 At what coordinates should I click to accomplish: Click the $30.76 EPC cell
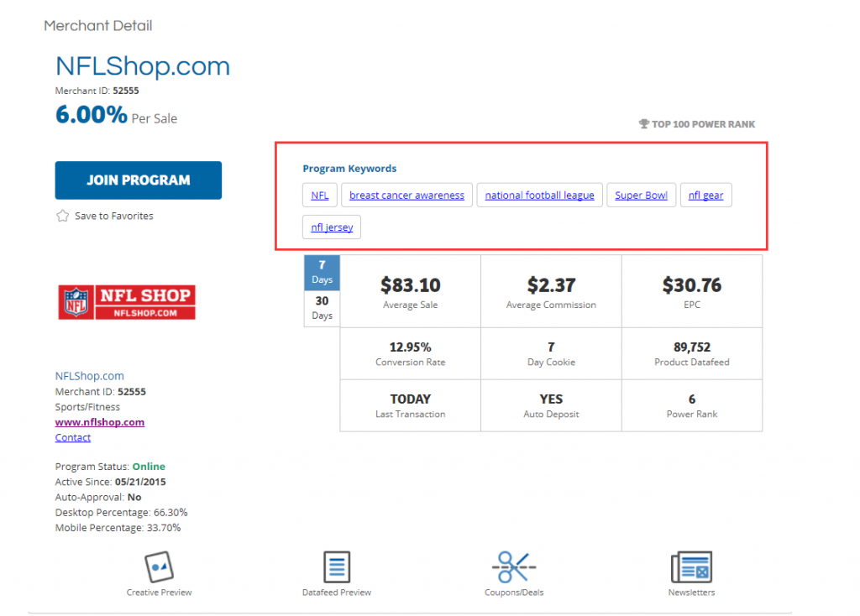point(692,291)
